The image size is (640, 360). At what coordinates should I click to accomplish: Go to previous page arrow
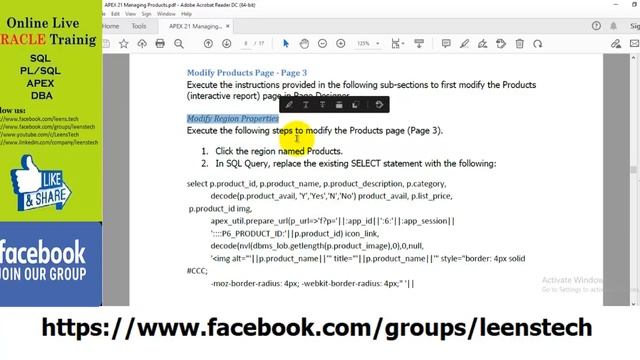coord(208,44)
